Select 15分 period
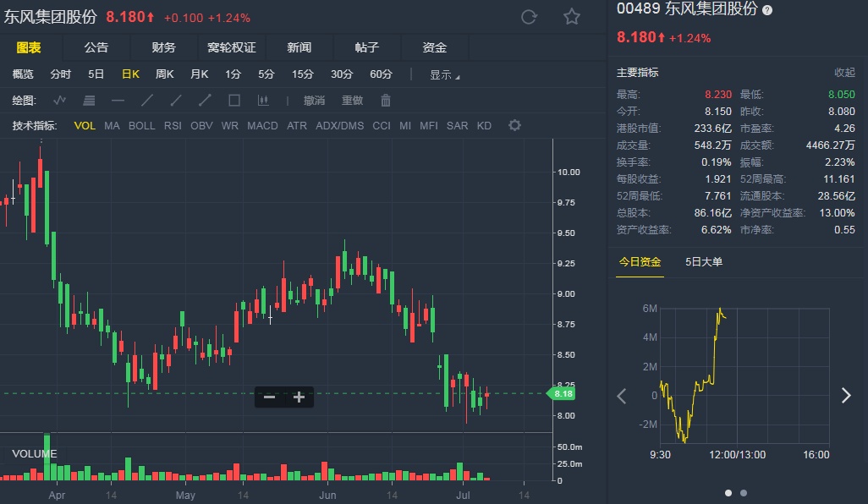This screenshot has height=504, width=868. tap(303, 74)
